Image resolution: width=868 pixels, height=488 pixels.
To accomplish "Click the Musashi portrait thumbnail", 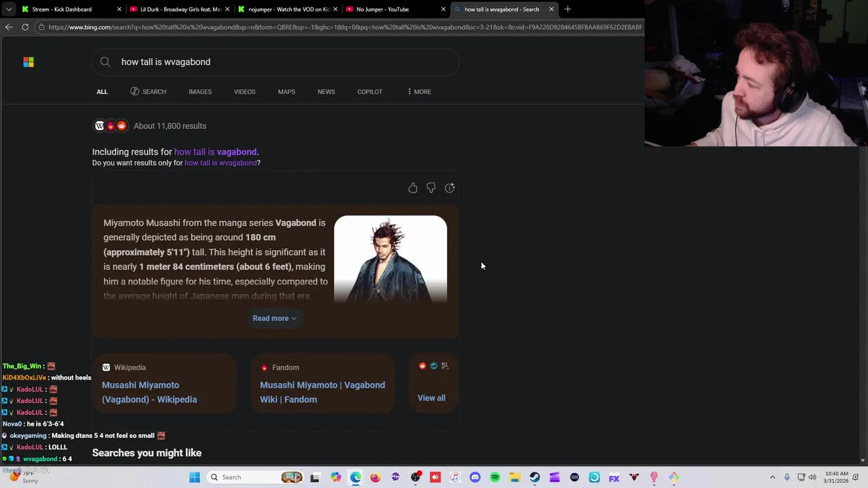I will tap(391, 258).
